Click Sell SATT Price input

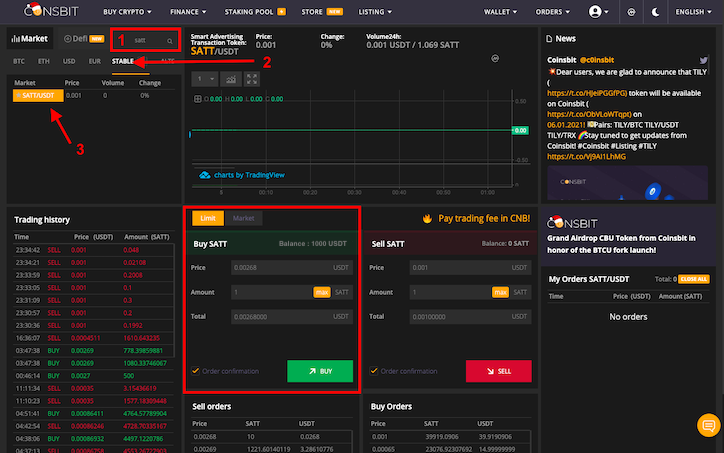pos(471,267)
